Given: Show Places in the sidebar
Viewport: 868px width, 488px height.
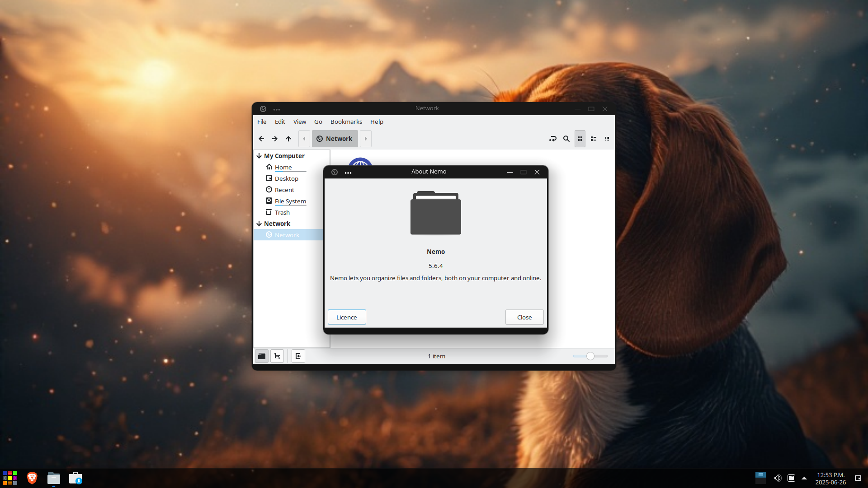Looking at the screenshot, I should point(262,356).
